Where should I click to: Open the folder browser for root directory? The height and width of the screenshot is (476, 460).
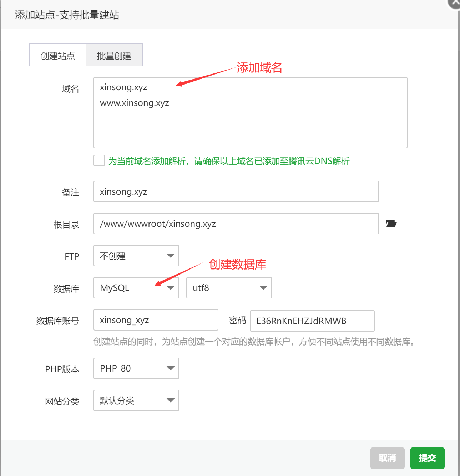click(391, 224)
